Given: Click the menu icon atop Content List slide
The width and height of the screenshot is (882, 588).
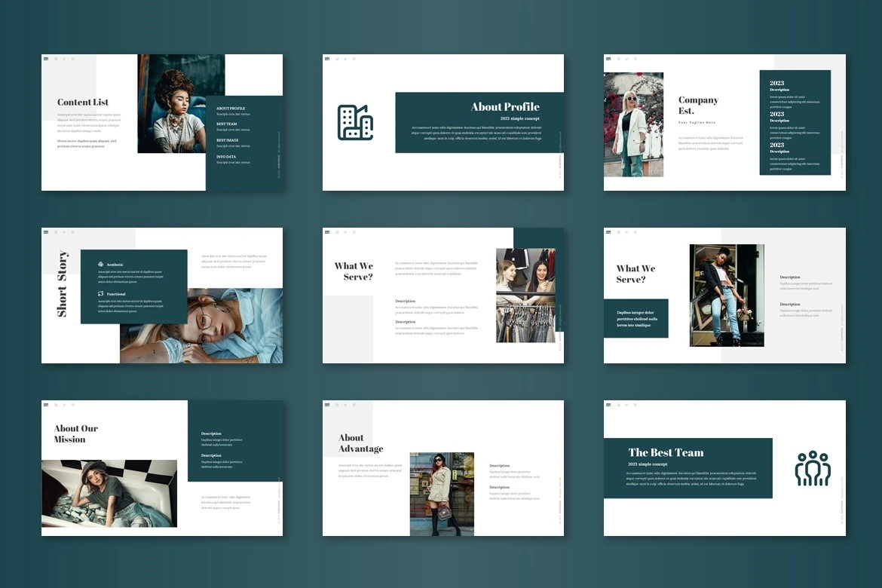Looking at the screenshot, I should point(46,58).
